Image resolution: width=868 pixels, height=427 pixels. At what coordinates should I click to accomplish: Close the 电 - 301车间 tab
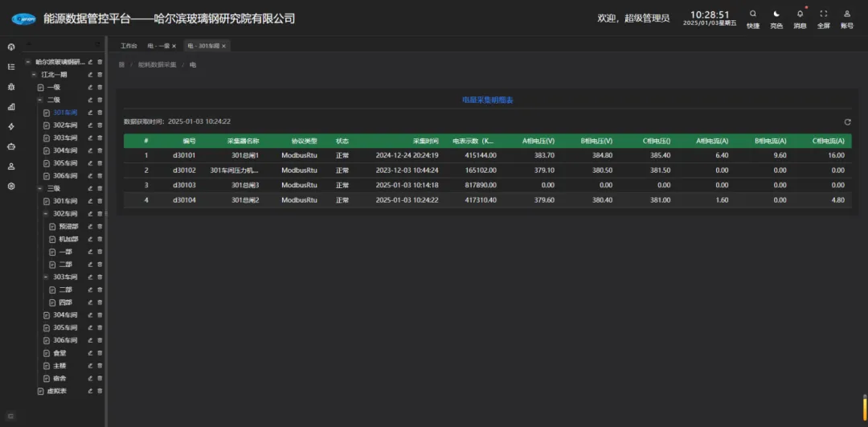[x=224, y=46]
